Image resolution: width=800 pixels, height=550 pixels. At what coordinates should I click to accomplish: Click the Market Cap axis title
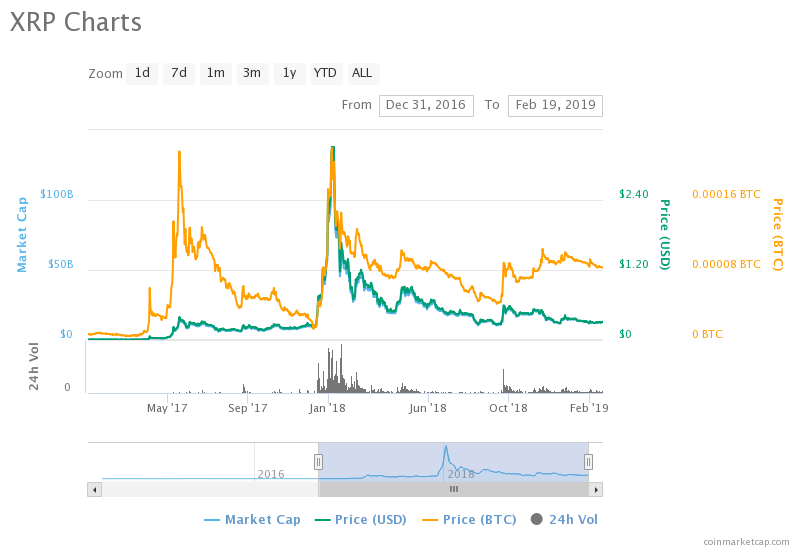pos(21,235)
